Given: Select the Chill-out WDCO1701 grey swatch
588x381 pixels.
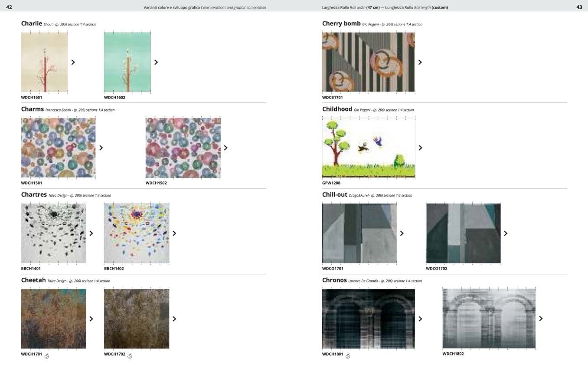Looking at the screenshot, I should tap(359, 233).
